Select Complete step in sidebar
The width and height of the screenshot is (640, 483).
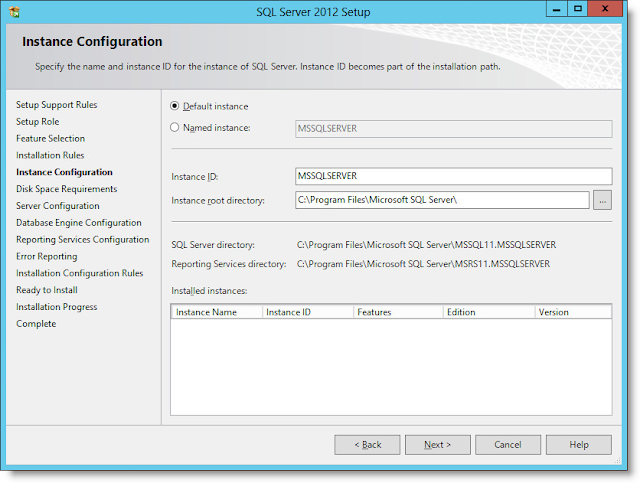tap(36, 323)
